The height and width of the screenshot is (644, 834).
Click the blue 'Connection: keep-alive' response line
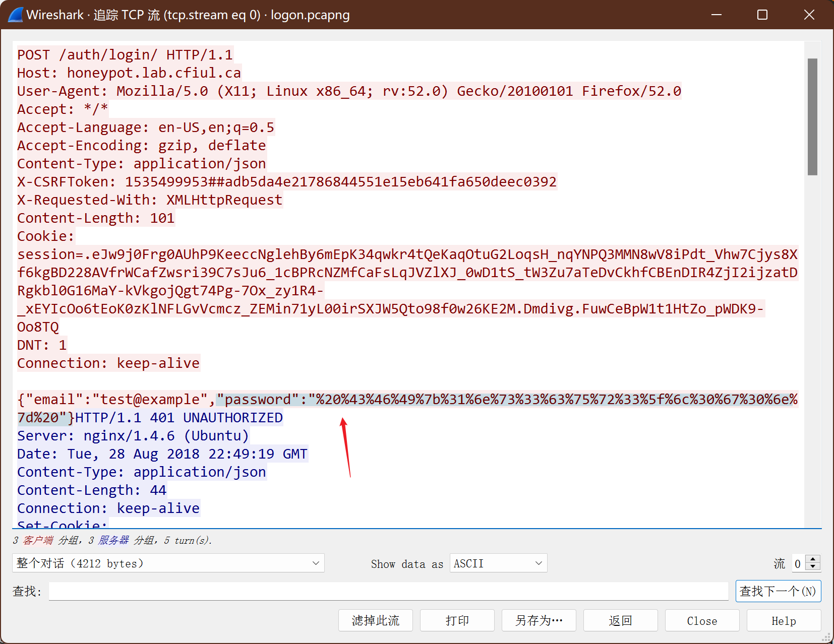pyautogui.click(x=108, y=508)
